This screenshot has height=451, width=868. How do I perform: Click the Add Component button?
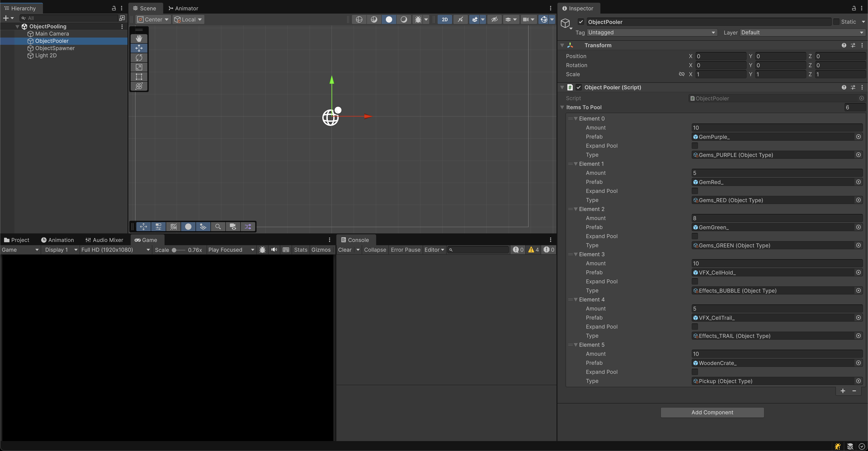(712, 412)
